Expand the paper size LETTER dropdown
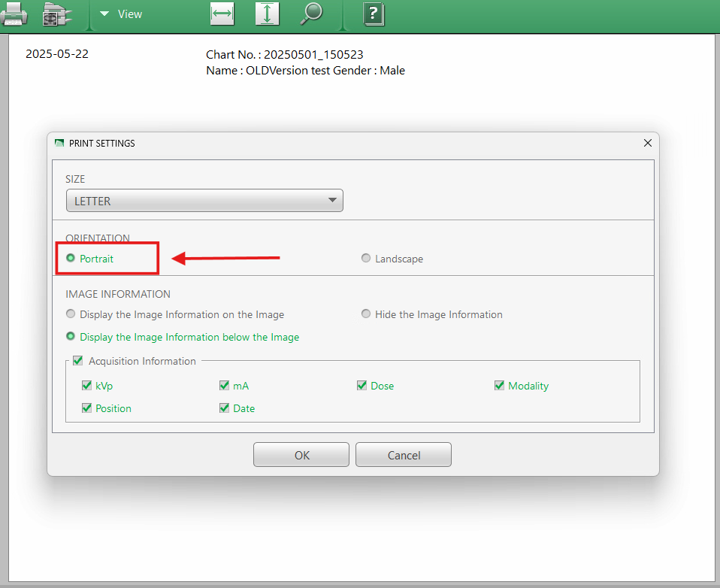The height and width of the screenshot is (588, 720). tap(204, 201)
